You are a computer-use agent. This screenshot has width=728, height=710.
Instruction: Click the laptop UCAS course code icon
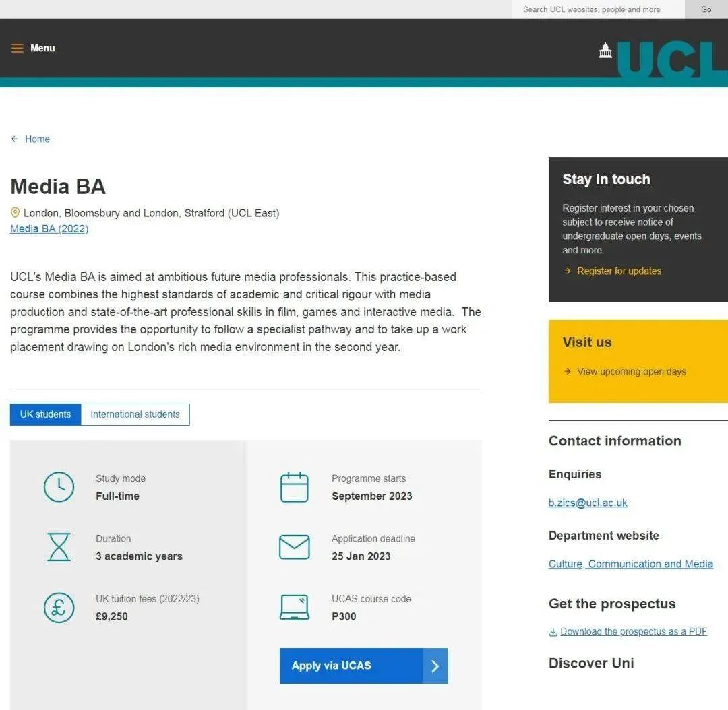tap(294, 607)
